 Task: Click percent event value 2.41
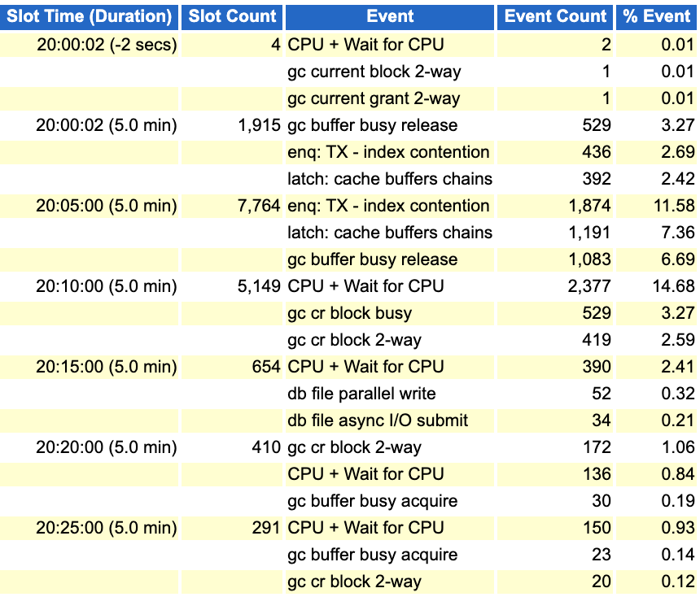[x=678, y=367]
